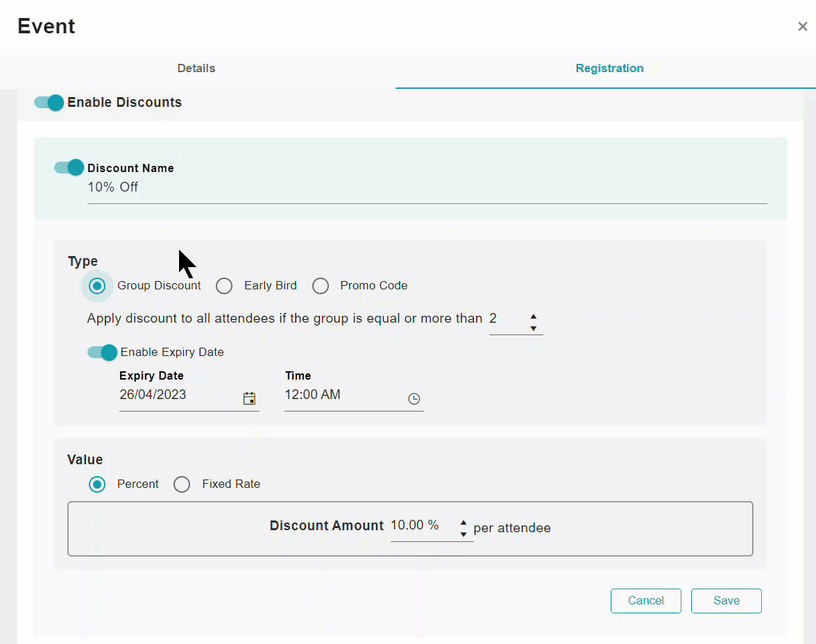Image resolution: width=816 pixels, height=644 pixels.
Task: Click the 'per attendee' text
Action: pyautogui.click(x=512, y=528)
